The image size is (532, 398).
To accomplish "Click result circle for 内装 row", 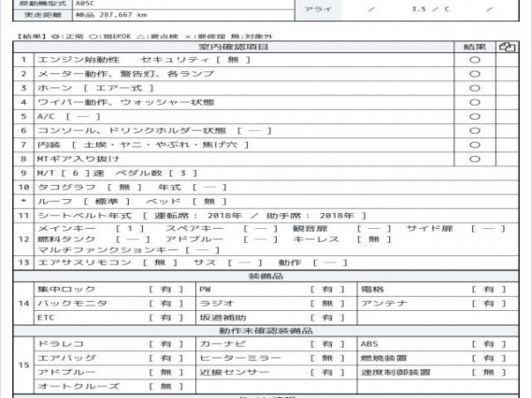I will tap(475, 145).
